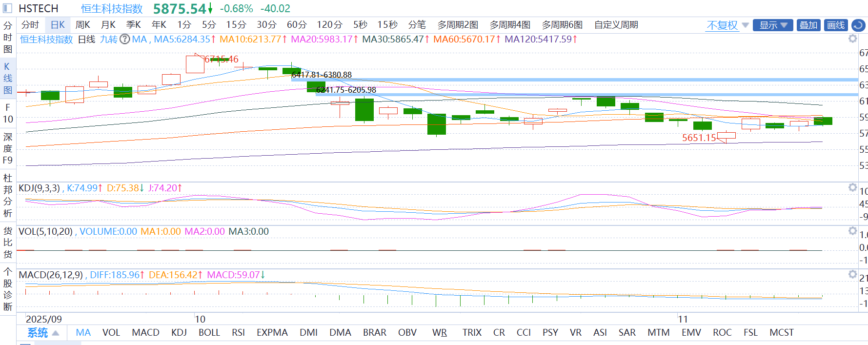The height and width of the screenshot is (345, 868).
Task: Select the VOL indicator in bottom bar
Action: click(x=111, y=333)
